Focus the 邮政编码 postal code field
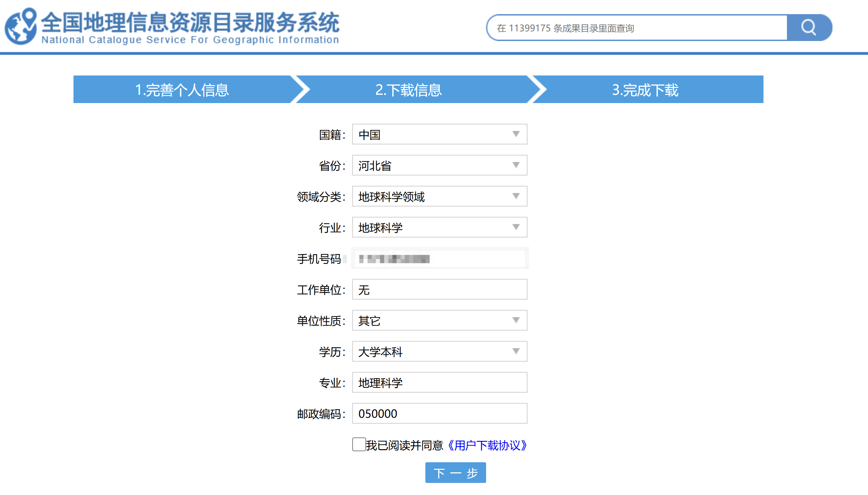 coord(439,413)
